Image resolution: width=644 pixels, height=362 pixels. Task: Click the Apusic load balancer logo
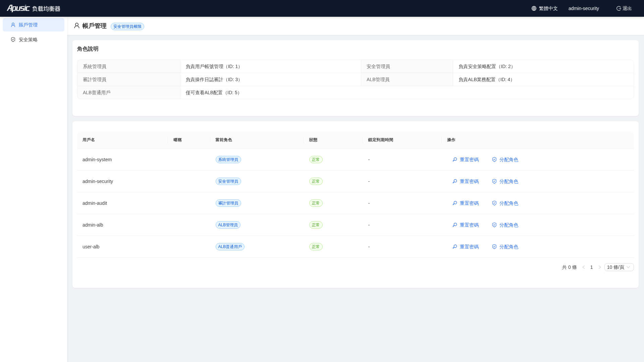[34, 8]
